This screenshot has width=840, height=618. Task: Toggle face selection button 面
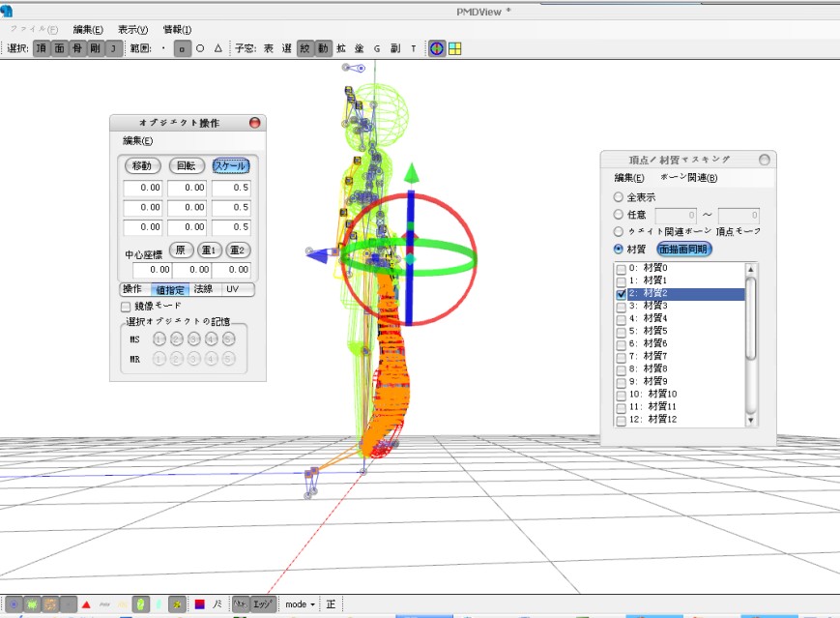59,48
